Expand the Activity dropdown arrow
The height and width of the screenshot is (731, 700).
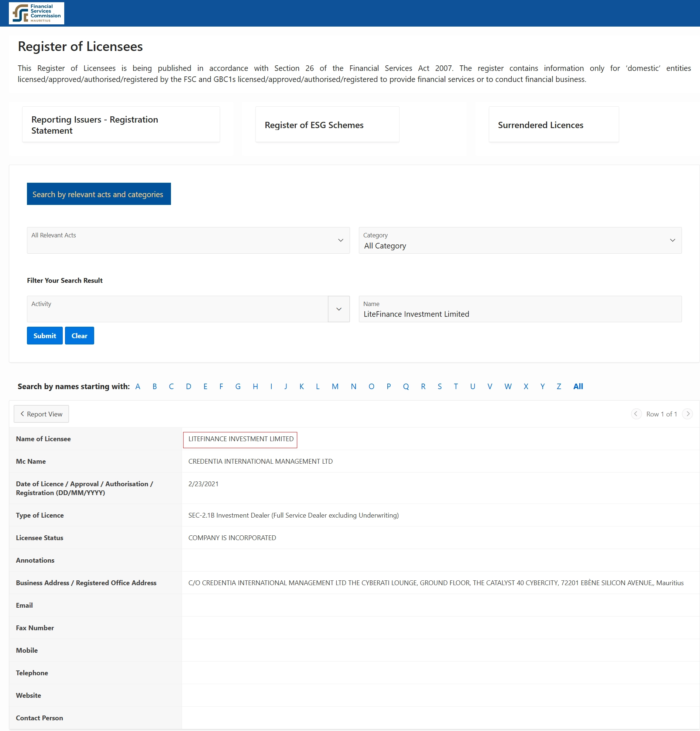339,309
